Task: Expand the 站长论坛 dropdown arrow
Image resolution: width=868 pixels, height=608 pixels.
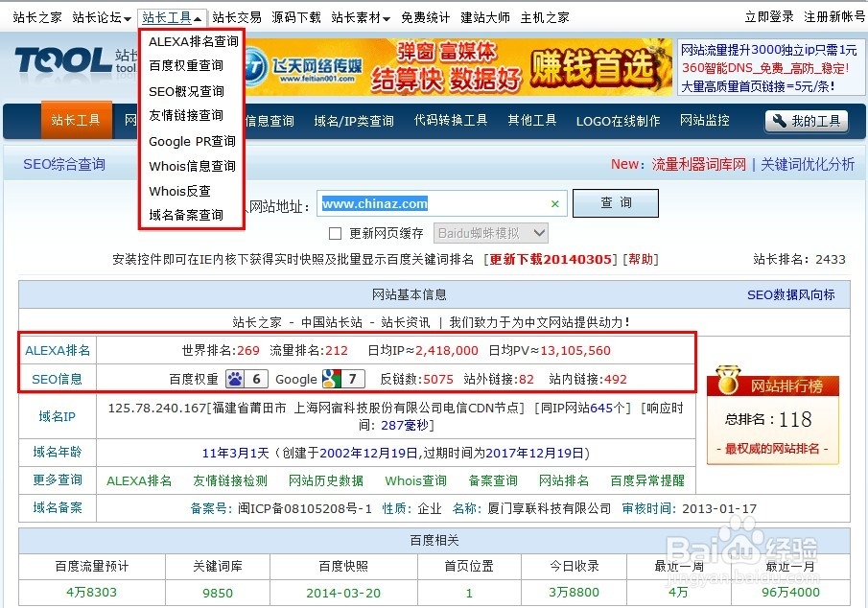Action: pyautogui.click(x=128, y=19)
